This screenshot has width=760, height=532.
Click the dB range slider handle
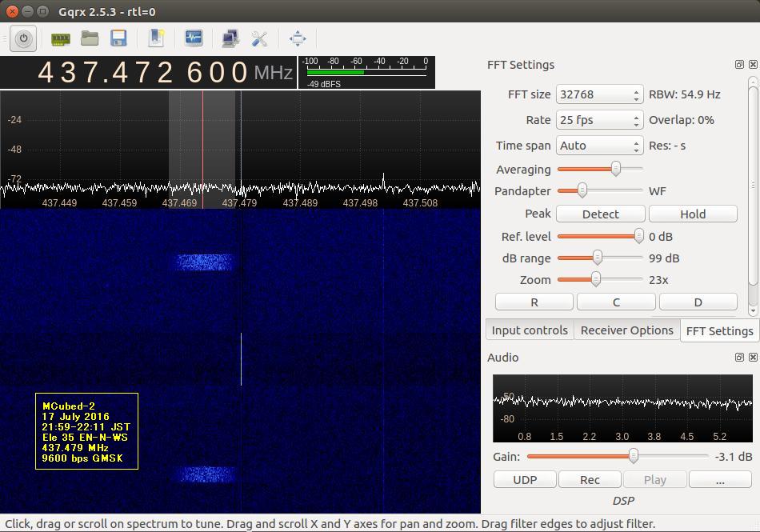click(598, 258)
